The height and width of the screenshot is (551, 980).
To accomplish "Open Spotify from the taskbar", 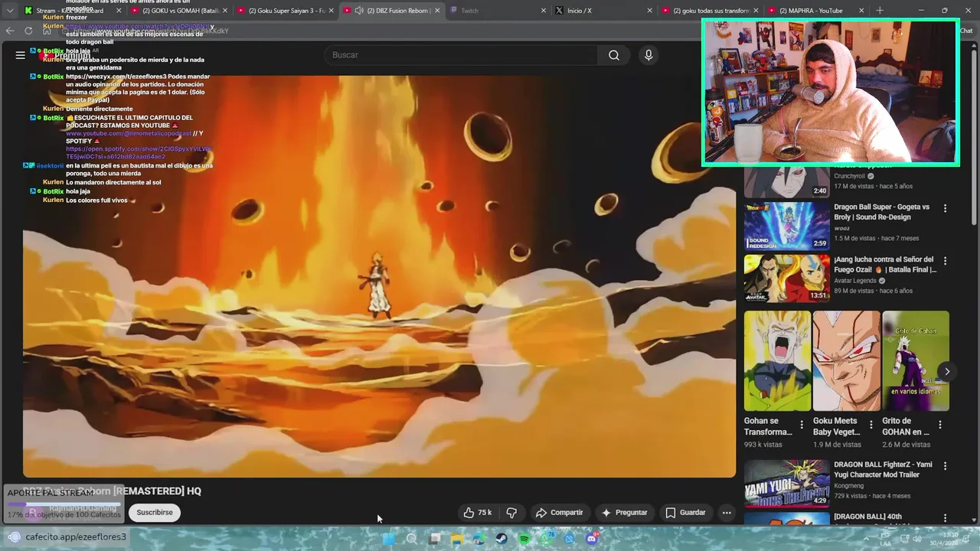I will [x=524, y=539].
